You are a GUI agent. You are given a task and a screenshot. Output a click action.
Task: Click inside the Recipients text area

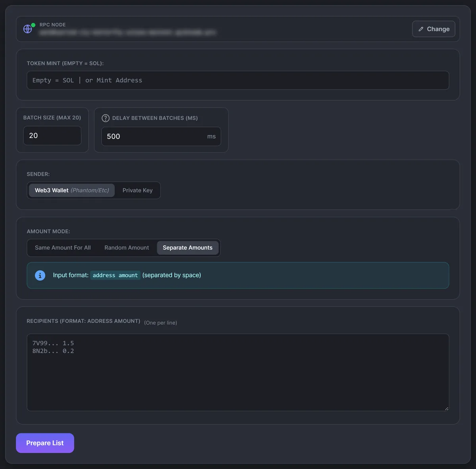tap(238, 372)
